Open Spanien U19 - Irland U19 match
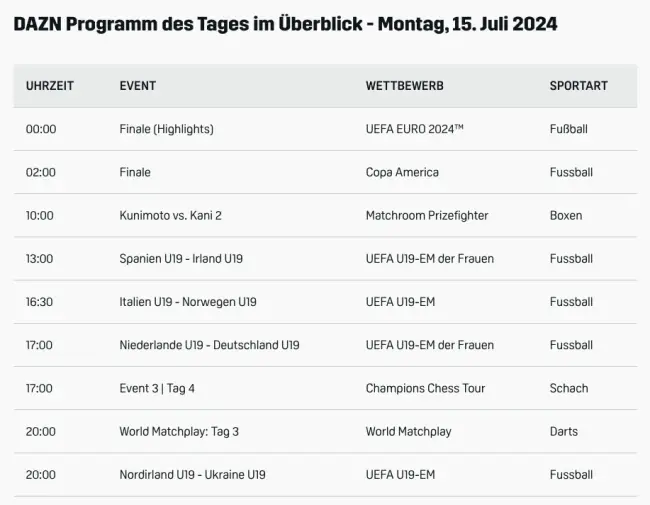The width and height of the screenshot is (650, 505). point(181,259)
